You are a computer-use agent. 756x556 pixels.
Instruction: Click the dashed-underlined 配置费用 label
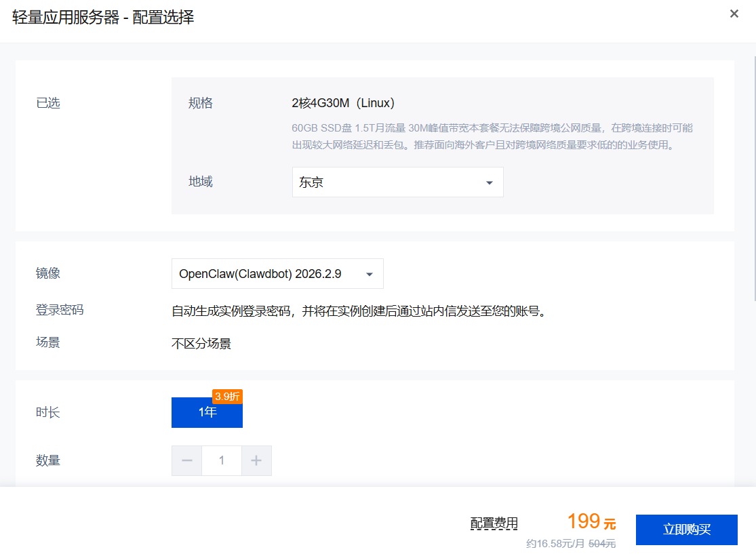coord(494,523)
